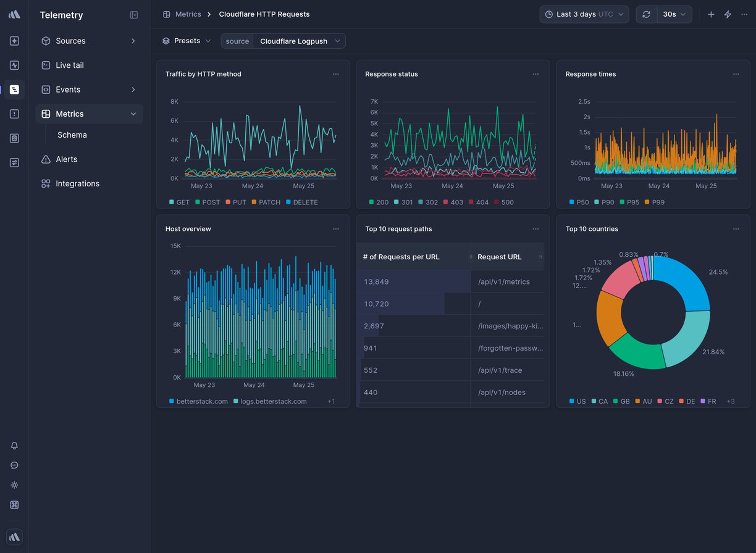Click the /api/v1/nodes path cell
The width and height of the screenshot is (756, 553).
point(507,393)
